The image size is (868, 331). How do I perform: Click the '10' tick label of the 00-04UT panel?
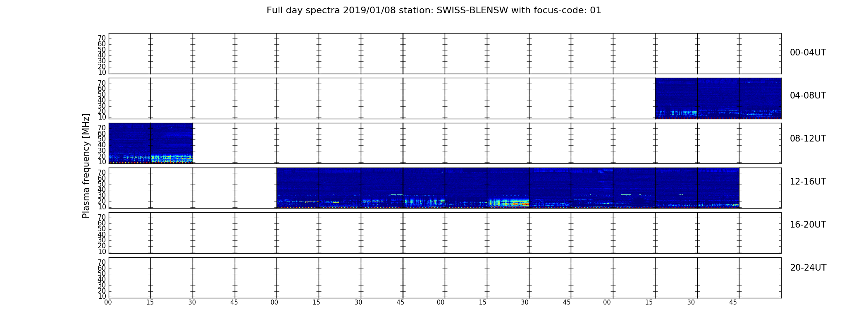coord(102,72)
